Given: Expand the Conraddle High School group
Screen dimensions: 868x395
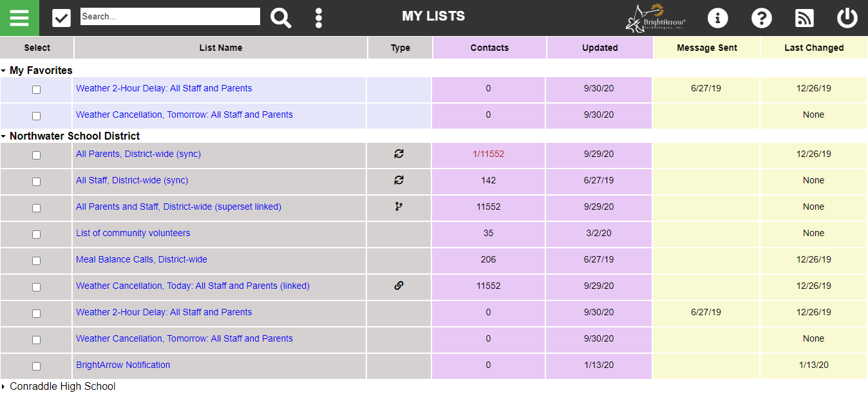Looking at the screenshot, I should click(3, 387).
